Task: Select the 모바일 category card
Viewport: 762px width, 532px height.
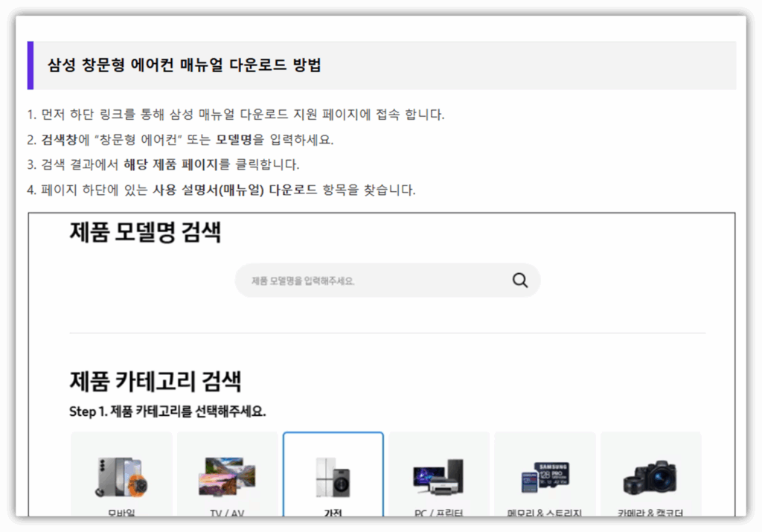Action: [x=121, y=474]
